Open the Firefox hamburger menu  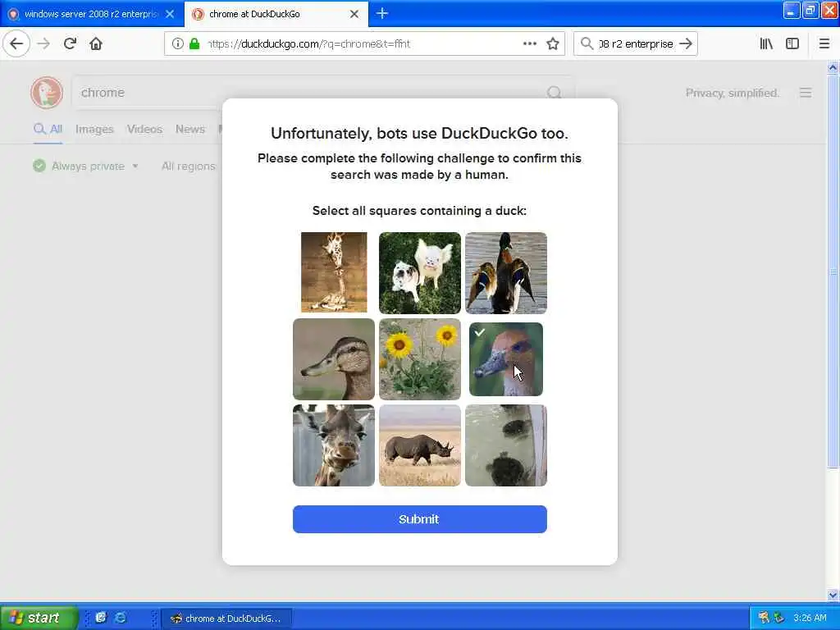[824, 43]
